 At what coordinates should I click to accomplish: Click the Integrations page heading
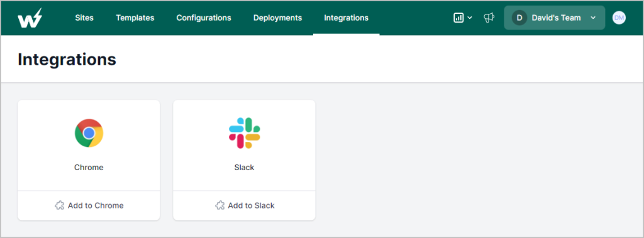(67, 60)
